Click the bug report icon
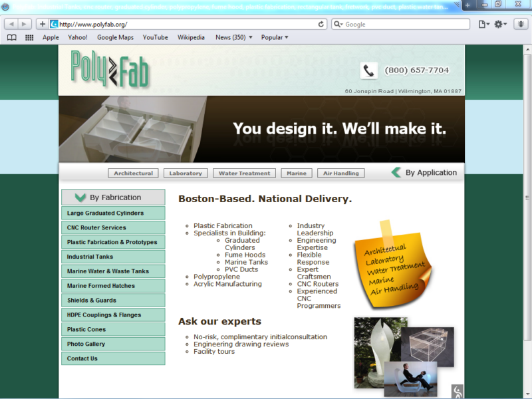The width and height of the screenshot is (532, 399). point(521,24)
